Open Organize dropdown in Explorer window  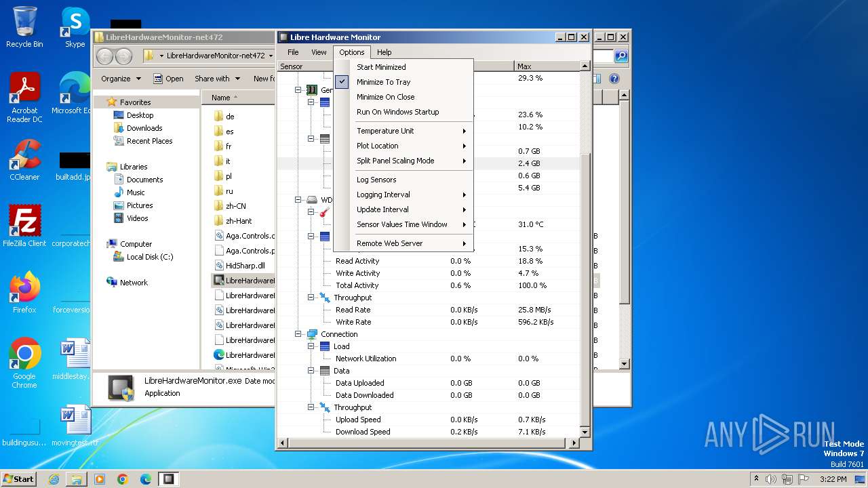pyautogui.click(x=121, y=79)
